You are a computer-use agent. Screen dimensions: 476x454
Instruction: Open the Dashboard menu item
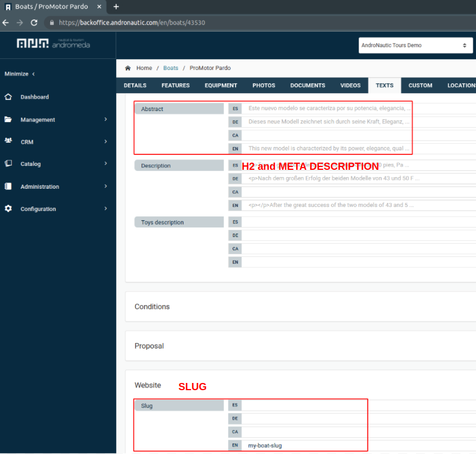(x=34, y=97)
